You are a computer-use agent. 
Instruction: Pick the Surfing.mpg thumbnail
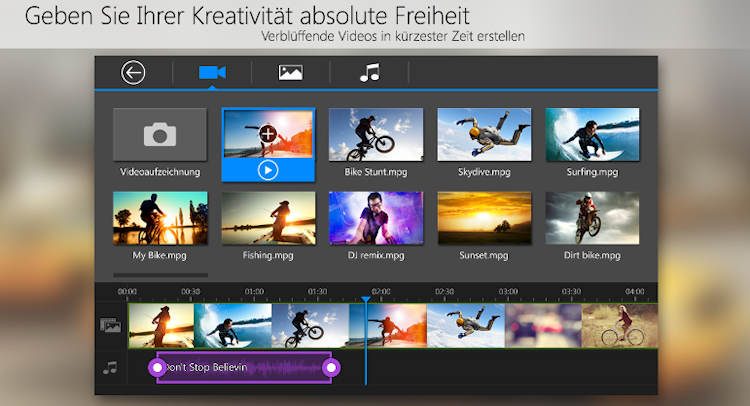592,135
